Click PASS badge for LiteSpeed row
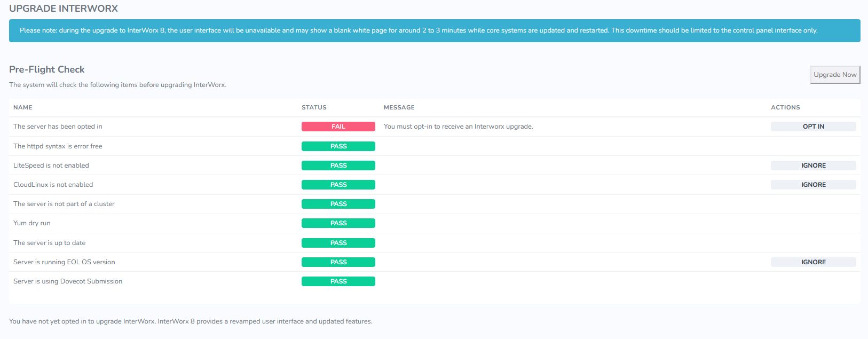Screen dimensions: 868x339 click(x=338, y=165)
